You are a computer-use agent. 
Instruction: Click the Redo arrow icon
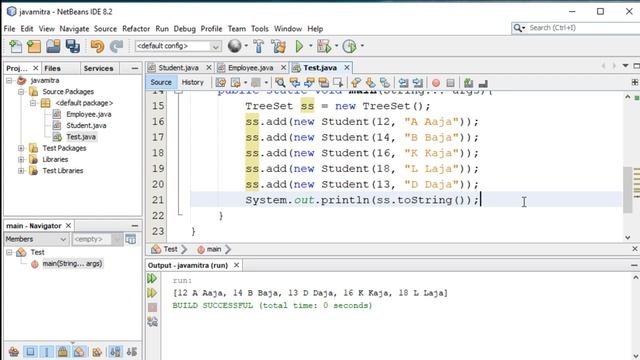pyautogui.click(x=116, y=47)
